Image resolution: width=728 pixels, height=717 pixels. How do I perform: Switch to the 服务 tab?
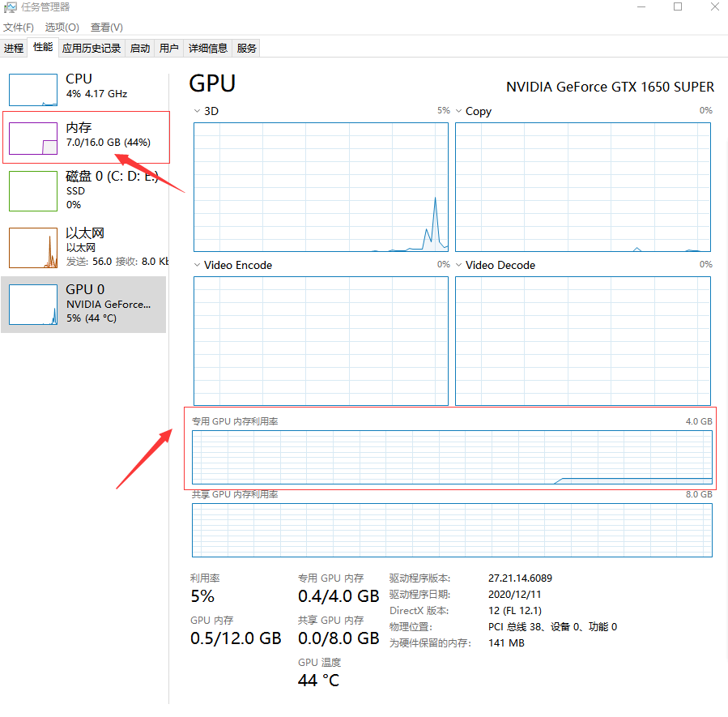[x=246, y=49]
